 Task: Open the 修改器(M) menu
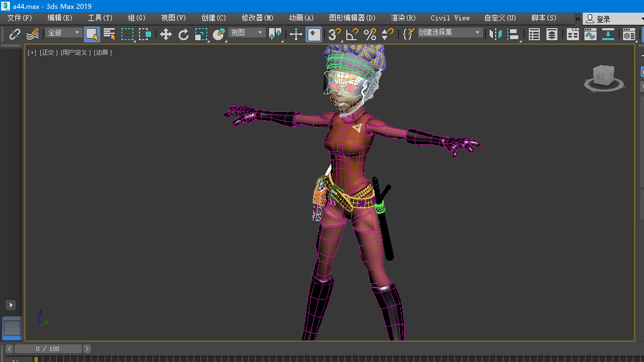pos(257,18)
